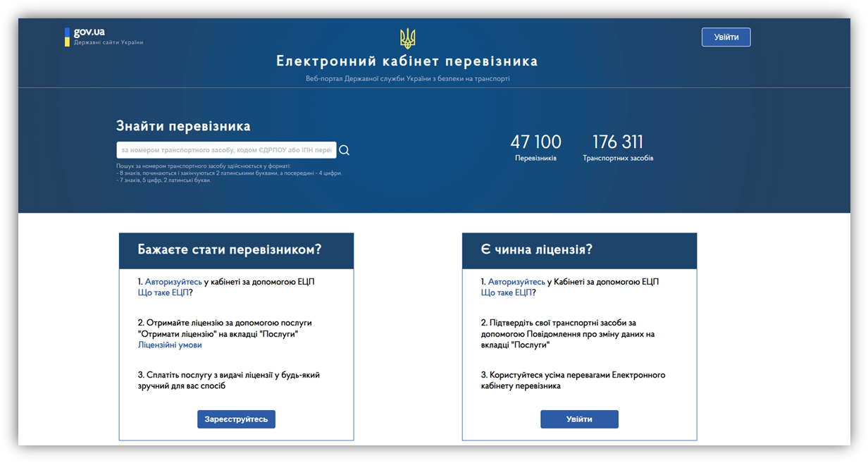The height and width of the screenshot is (463, 868).
Task: Click the 47 100 Перевізників counter
Action: [x=535, y=147]
